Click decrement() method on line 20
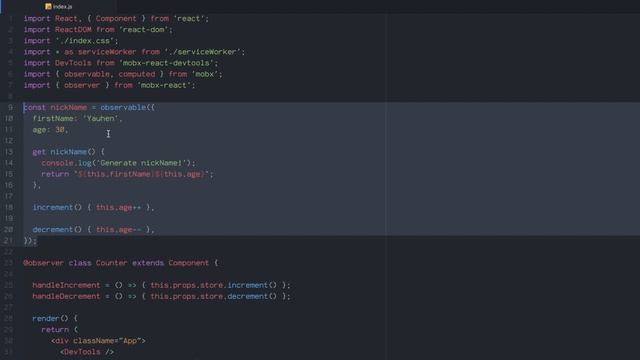Image resolution: width=640 pixels, height=360 pixels. [57, 230]
